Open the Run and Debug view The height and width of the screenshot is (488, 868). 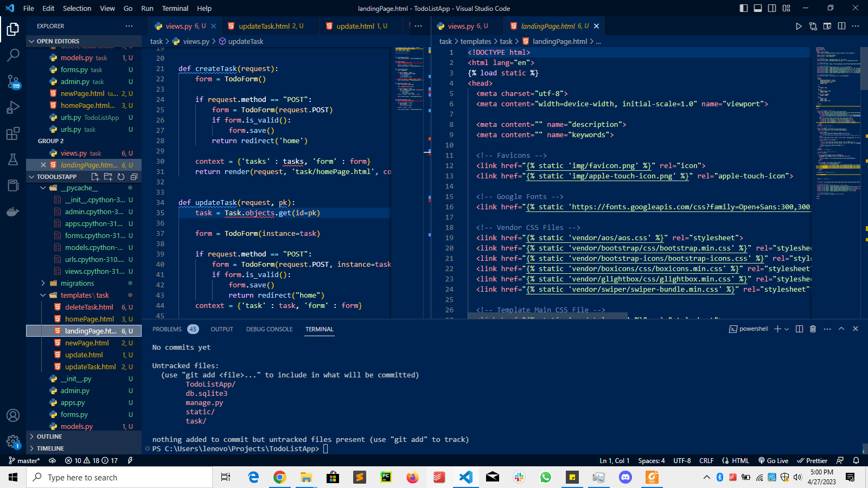pos(13,107)
